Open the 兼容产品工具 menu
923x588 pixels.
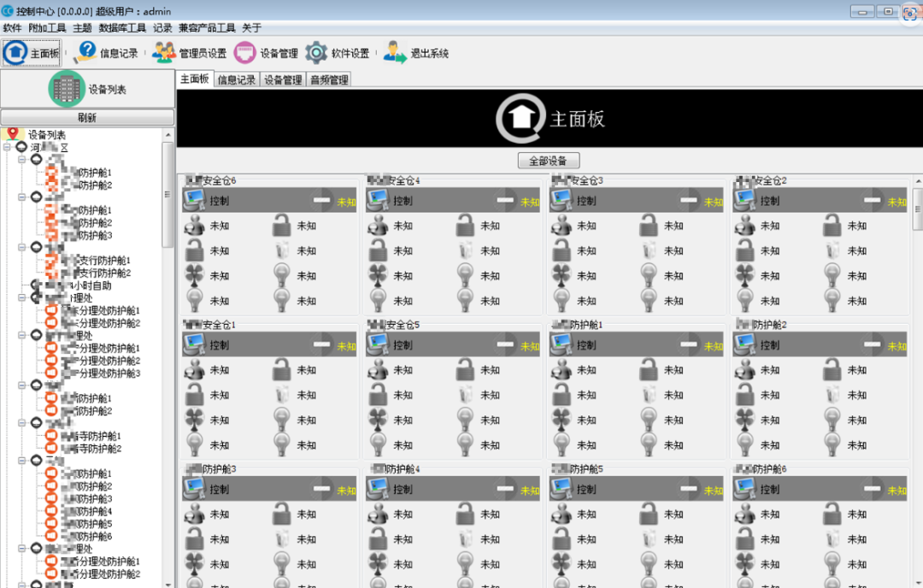pos(207,27)
